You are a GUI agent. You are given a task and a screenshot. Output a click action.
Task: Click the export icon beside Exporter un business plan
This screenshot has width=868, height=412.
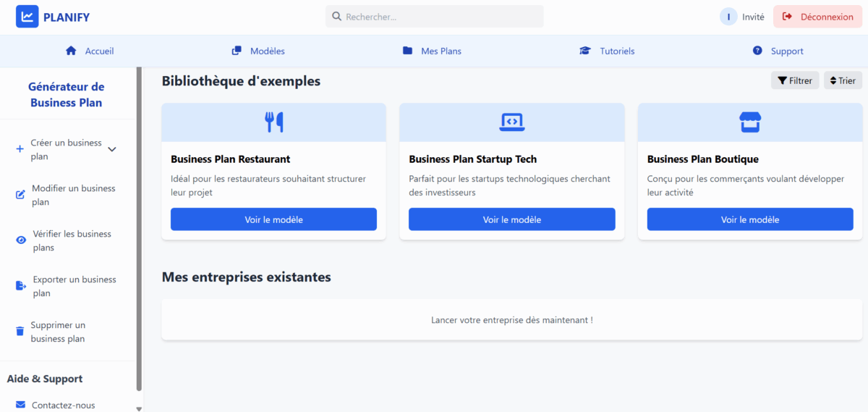click(20, 286)
